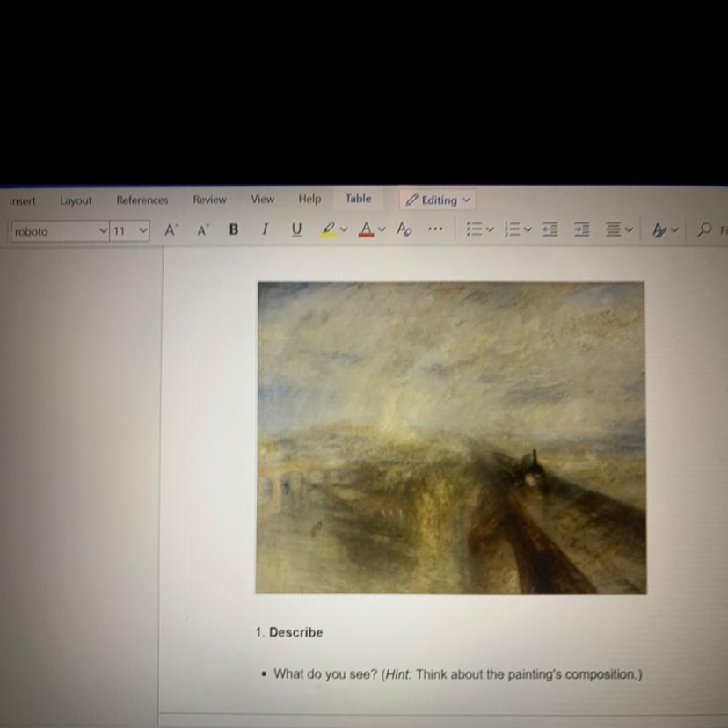Increase font size with grow icon

(x=171, y=229)
